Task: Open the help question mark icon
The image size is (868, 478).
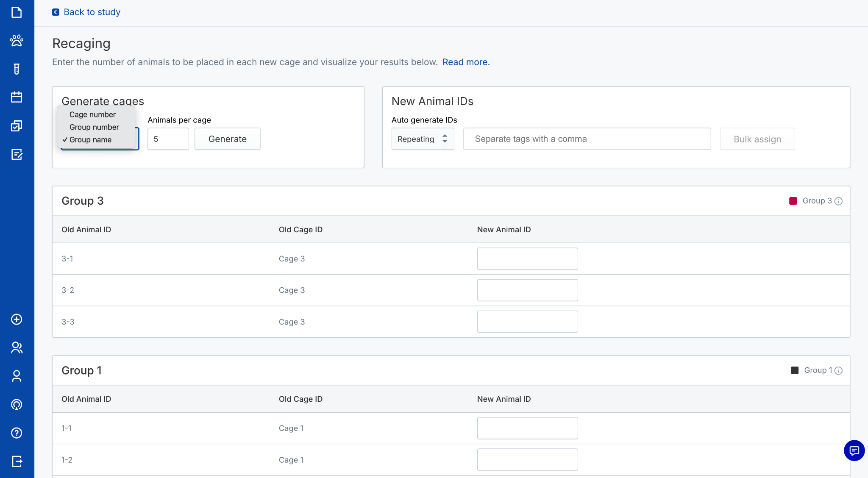Action: (x=17, y=433)
